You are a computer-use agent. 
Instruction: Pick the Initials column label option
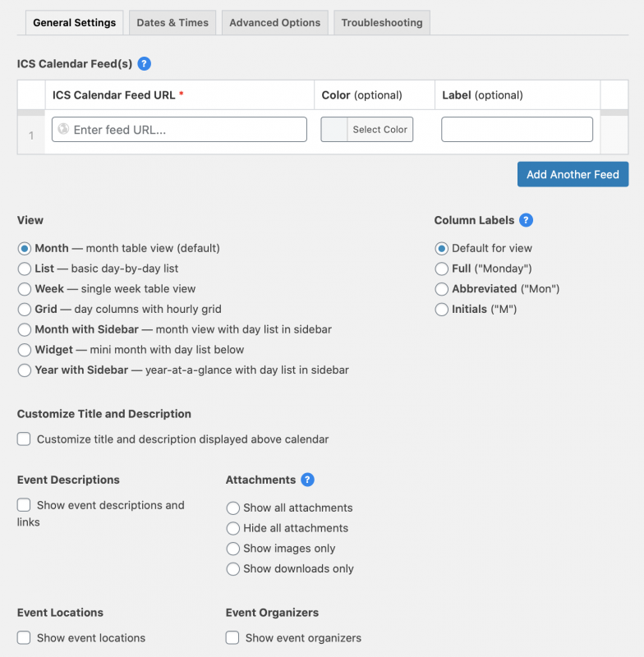[x=441, y=310]
